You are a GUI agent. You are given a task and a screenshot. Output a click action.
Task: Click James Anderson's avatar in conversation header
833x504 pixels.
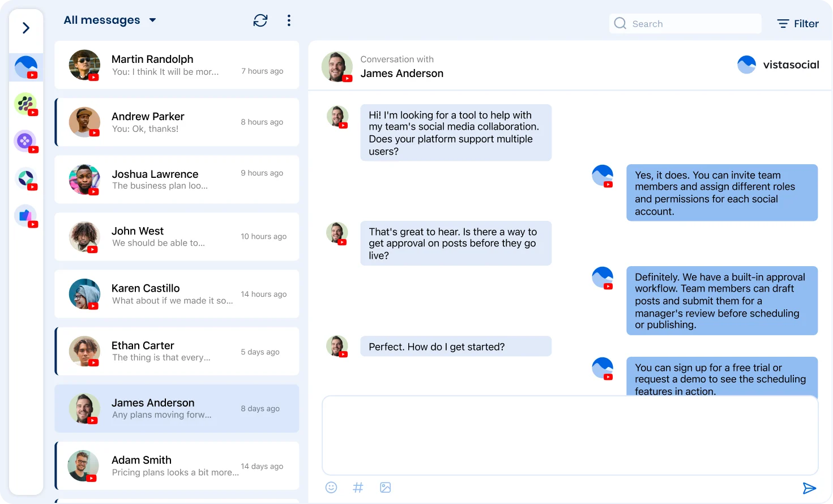tap(336, 66)
